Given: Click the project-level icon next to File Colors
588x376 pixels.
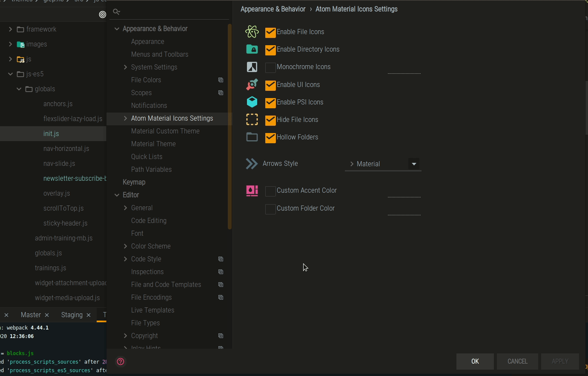Looking at the screenshot, I should tap(221, 80).
